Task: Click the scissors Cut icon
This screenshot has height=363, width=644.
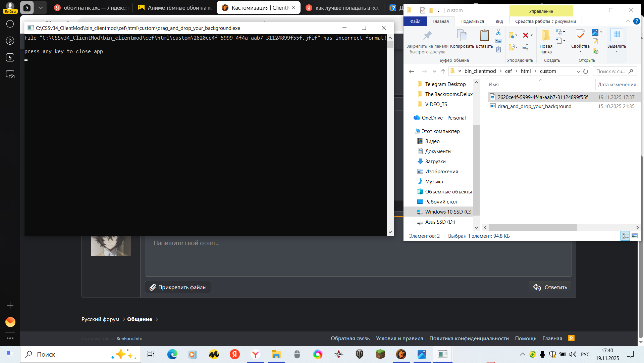Action: [x=498, y=32]
